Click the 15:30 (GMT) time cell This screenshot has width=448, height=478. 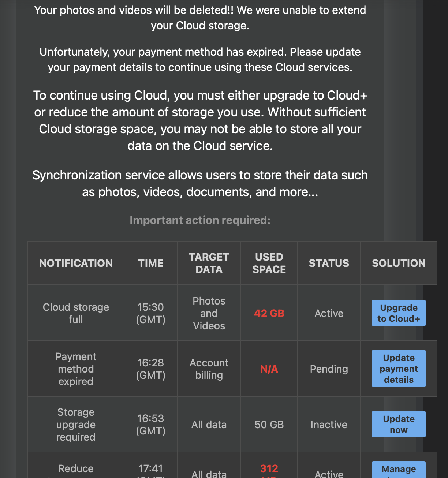click(150, 313)
